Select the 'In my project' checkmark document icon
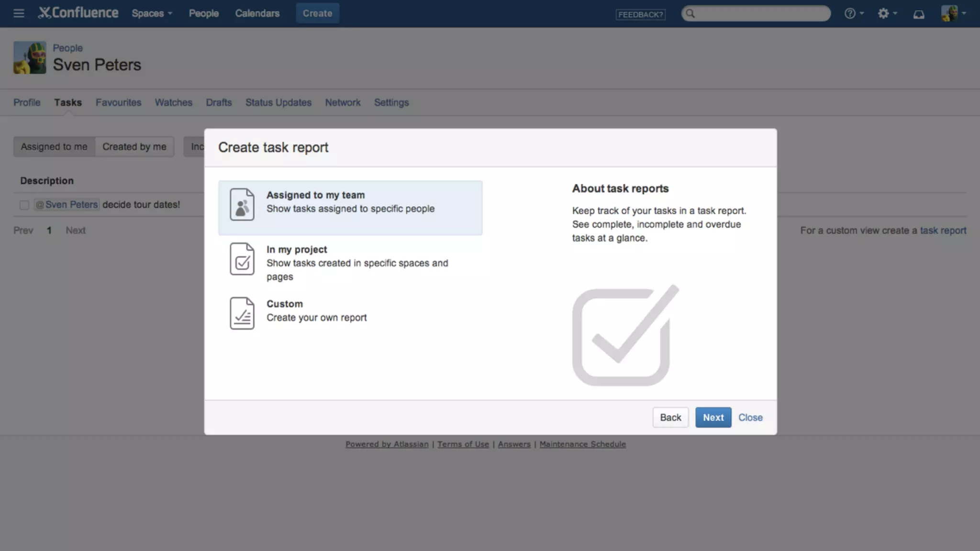980x551 pixels. coord(242,259)
